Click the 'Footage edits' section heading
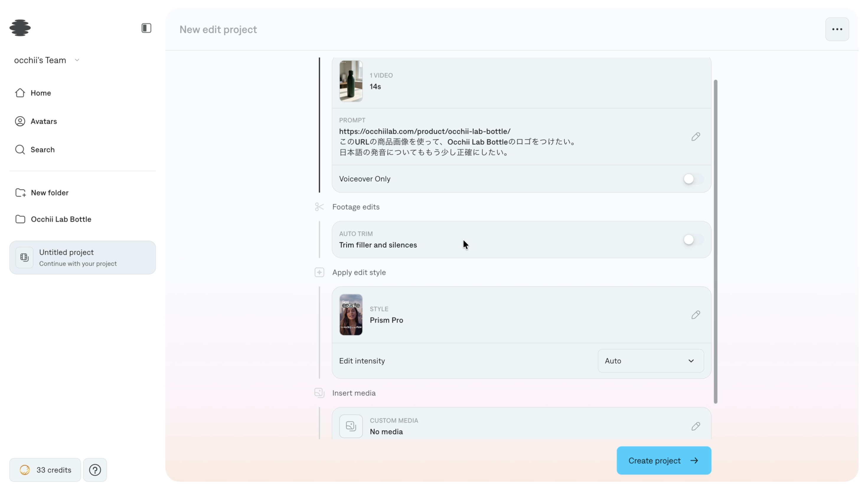The width and height of the screenshot is (868, 490). tap(355, 207)
